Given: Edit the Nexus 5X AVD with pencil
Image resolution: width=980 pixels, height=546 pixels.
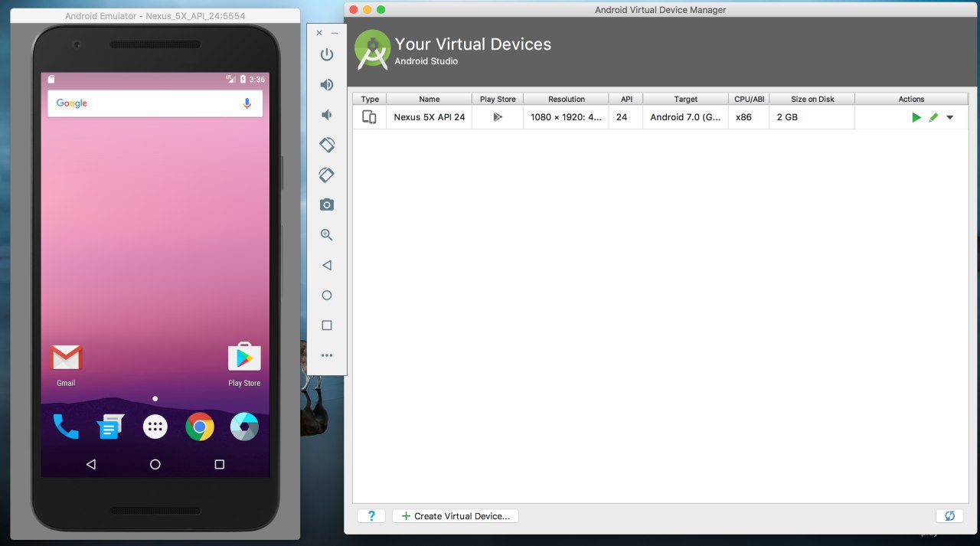Looking at the screenshot, I should pos(933,117).
